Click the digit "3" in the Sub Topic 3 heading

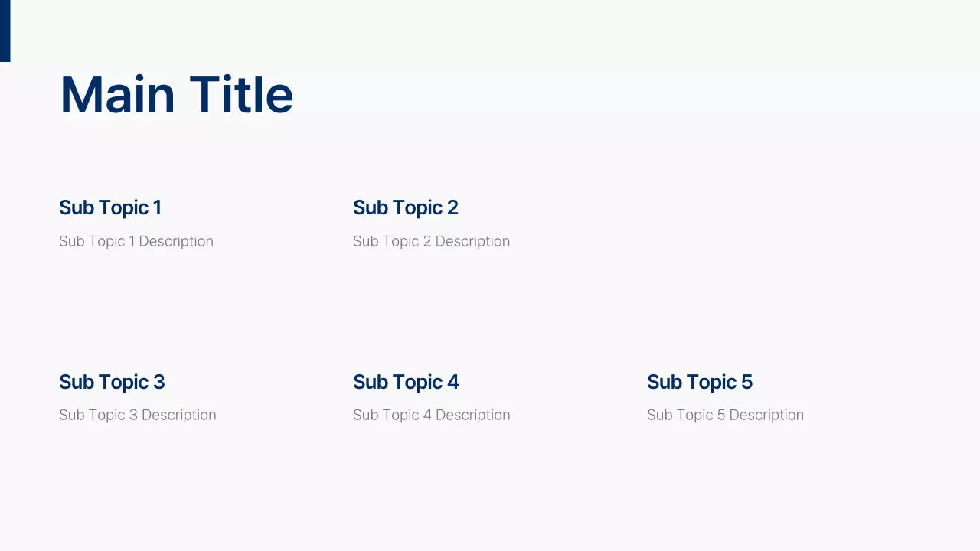158,382
